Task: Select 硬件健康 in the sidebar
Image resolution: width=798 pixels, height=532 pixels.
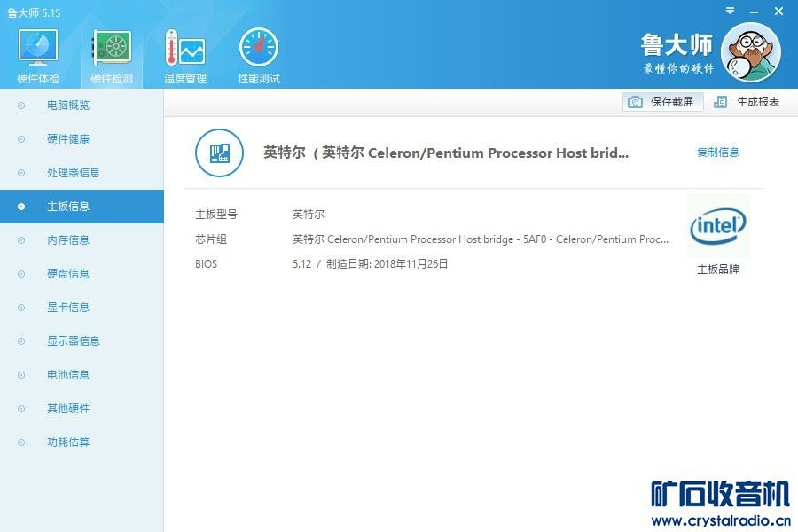Action: tap(82, 139)
